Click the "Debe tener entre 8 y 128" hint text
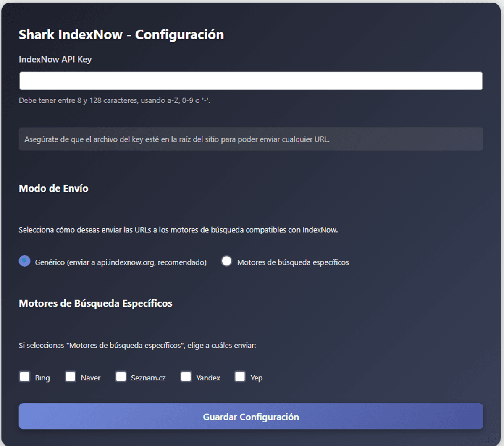This screenshot has width=504, height=446. (x=114, y=101)
